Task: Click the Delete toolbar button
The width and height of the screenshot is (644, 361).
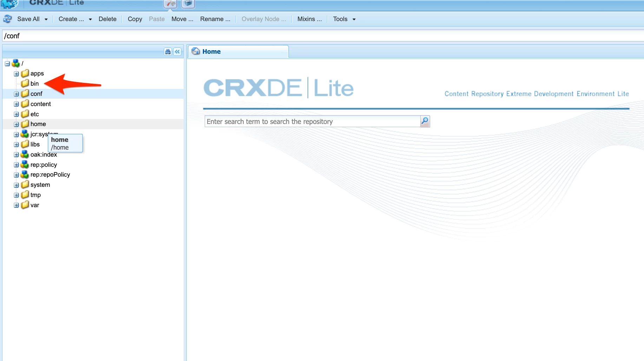Action: tap(107, 19)
